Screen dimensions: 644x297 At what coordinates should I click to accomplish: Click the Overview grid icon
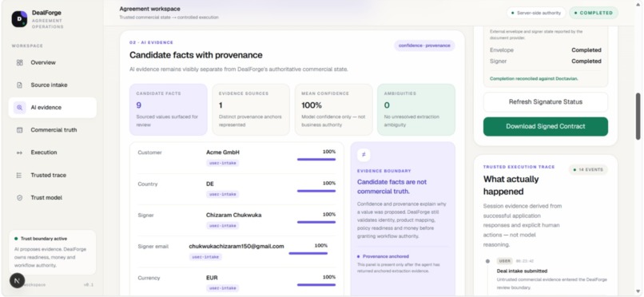pyautogui.click(x=19, y=63)
